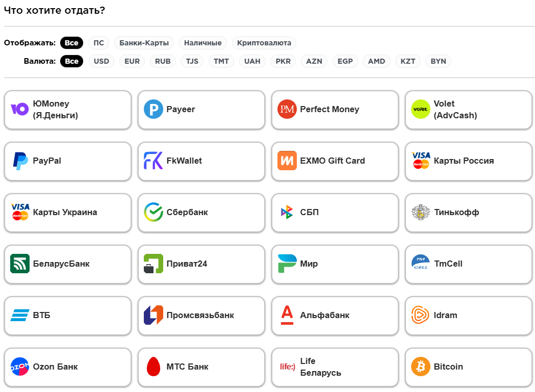
Task: Click the Тинькофф crest icon
Action: pyautogui.click(x=421, y=212)
